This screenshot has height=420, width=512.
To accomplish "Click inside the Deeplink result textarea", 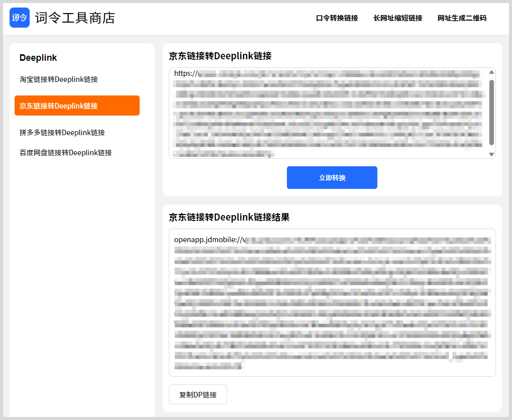I will (x=333, y=303).
